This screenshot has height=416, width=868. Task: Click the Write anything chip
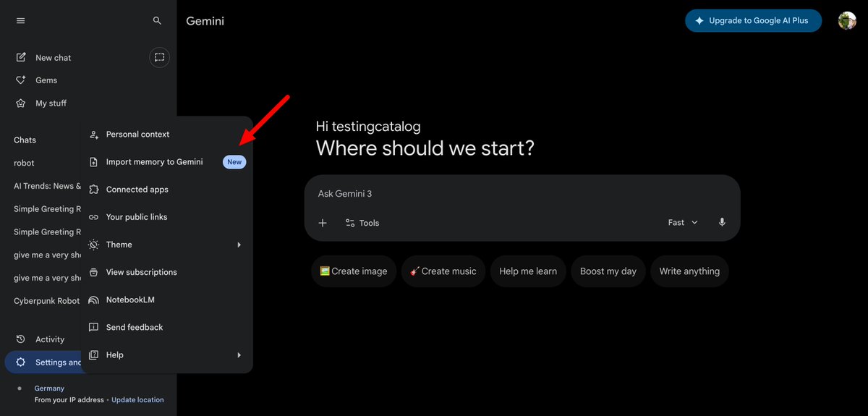tap(689, 271)
